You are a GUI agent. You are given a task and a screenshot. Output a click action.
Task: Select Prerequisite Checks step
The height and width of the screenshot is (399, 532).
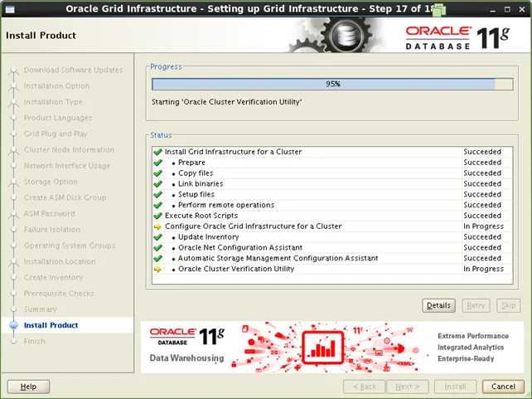point(59,294)
